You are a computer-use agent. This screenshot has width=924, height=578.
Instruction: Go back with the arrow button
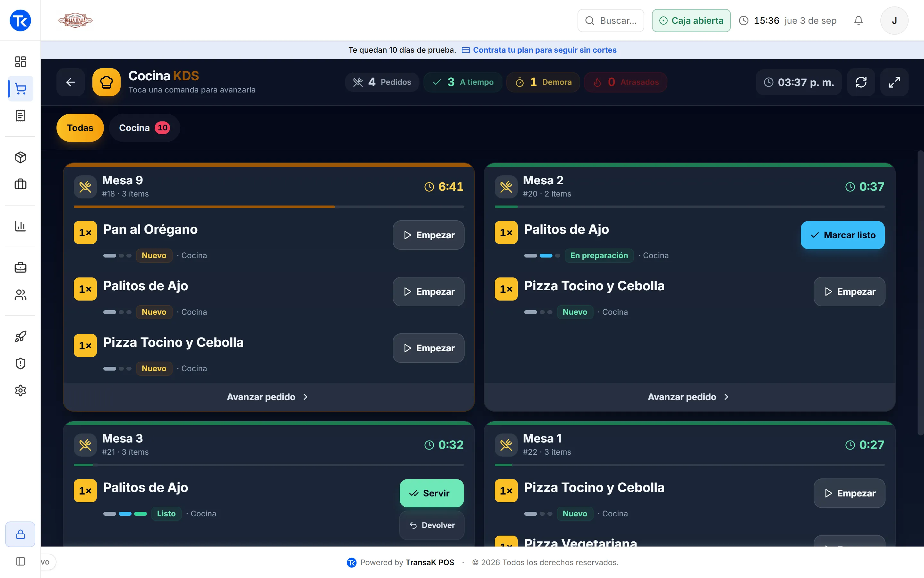[x=71, y=82]
